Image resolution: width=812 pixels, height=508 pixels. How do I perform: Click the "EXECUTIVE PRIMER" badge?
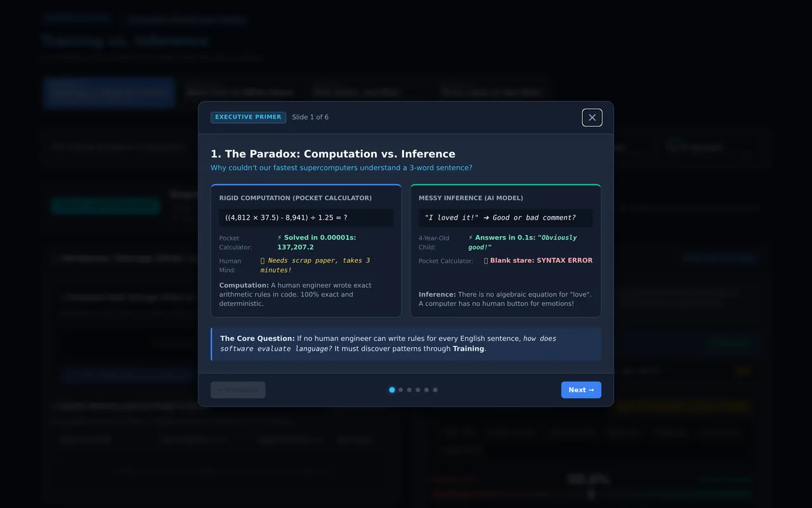pos(248,117)
